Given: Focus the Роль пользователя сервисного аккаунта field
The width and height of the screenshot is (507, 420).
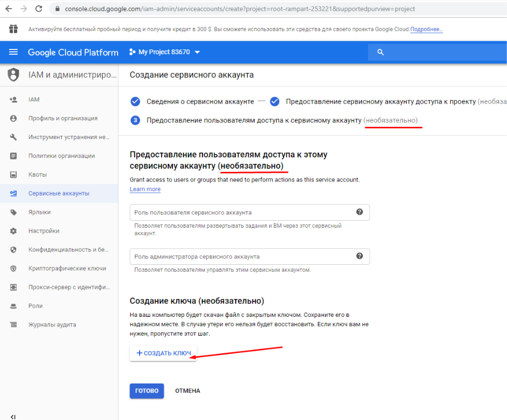Looking at the screenshot, I should tap(250, 213).
